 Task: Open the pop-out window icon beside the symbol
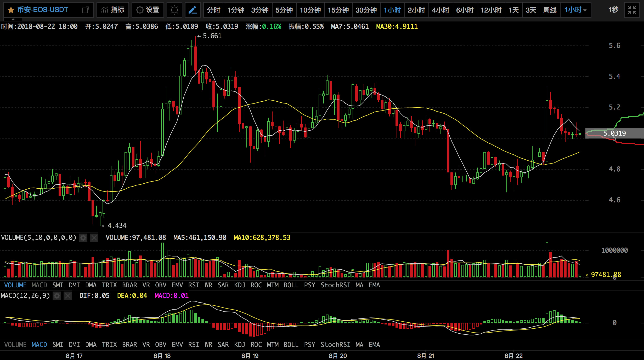coord(85,10)
